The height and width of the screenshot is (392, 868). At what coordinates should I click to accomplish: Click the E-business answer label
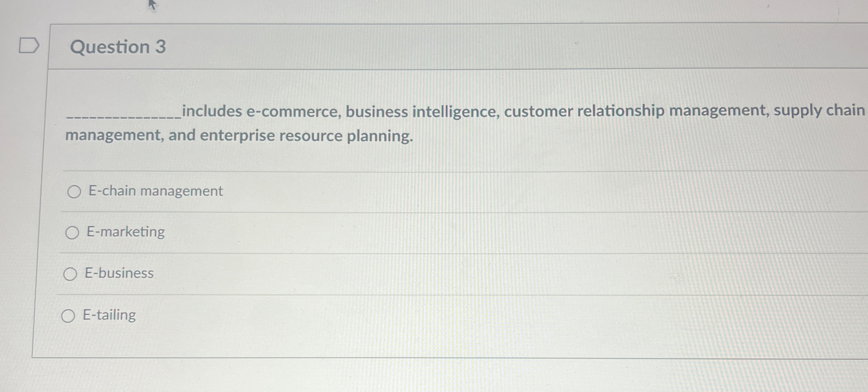pyautogui.click(x=118, y=273)
